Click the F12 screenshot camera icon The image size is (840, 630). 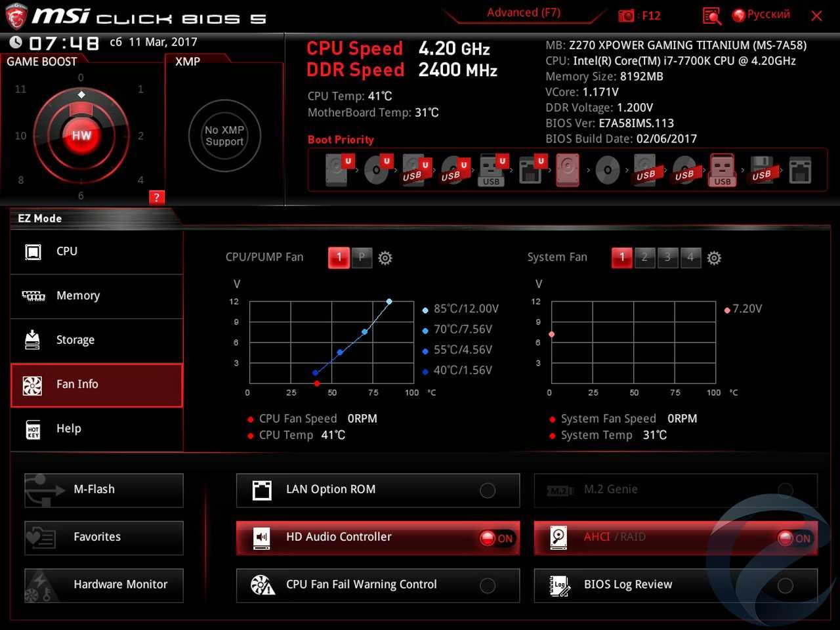click(627, 16)
